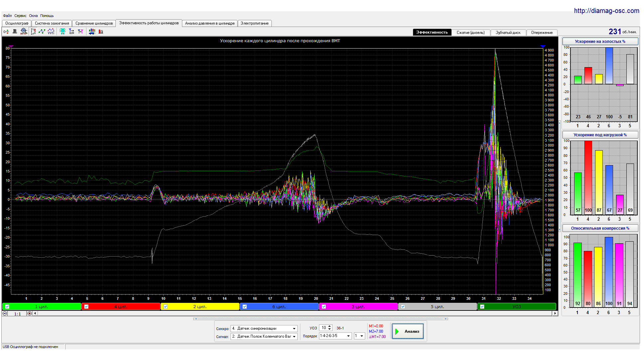
Task: Open the Порядок firing order dropdown
Action: point(335,336)
